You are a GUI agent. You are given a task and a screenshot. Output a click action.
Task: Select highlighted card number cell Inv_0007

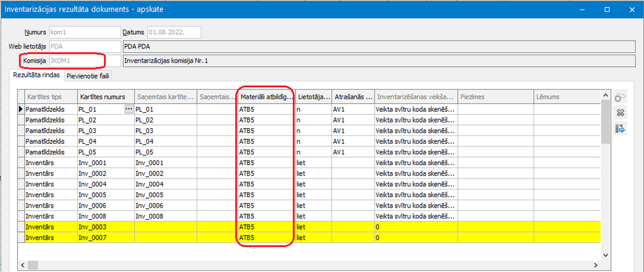coord(106,237)
